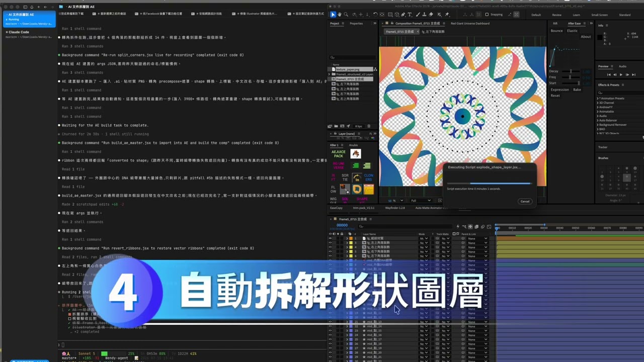Image resolution: width=644 pixels, height=362 pixels.
Task: Expand the fg_紙紋材質 layer properties
Action: pyautogui.click(x=347, y=238)
